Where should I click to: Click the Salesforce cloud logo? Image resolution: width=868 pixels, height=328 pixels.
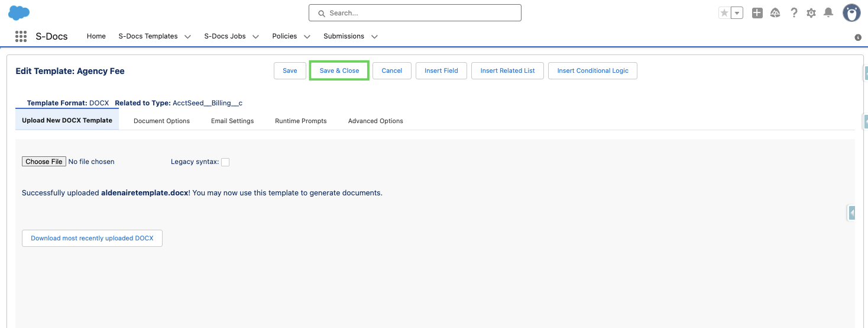(19, 12)
